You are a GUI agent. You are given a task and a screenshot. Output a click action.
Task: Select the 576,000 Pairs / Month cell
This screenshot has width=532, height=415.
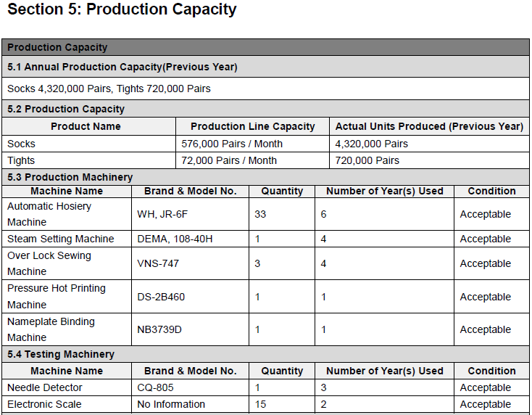[232, 144]
